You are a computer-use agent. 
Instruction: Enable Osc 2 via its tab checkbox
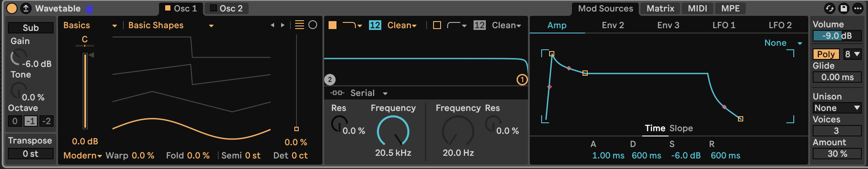213,8
